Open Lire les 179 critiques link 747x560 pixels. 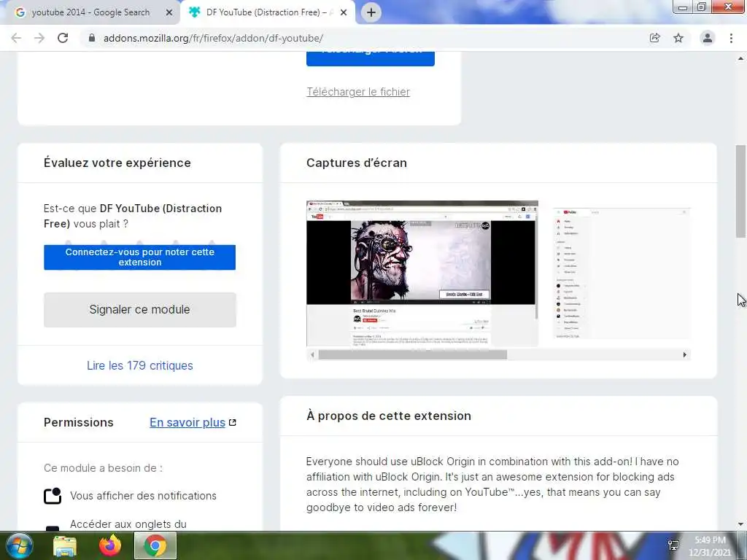click(139, 366)
